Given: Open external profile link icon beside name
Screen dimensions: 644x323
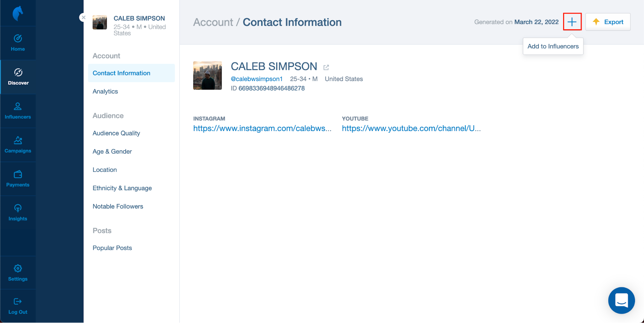Looking at the screenshot, I should 326,67.
